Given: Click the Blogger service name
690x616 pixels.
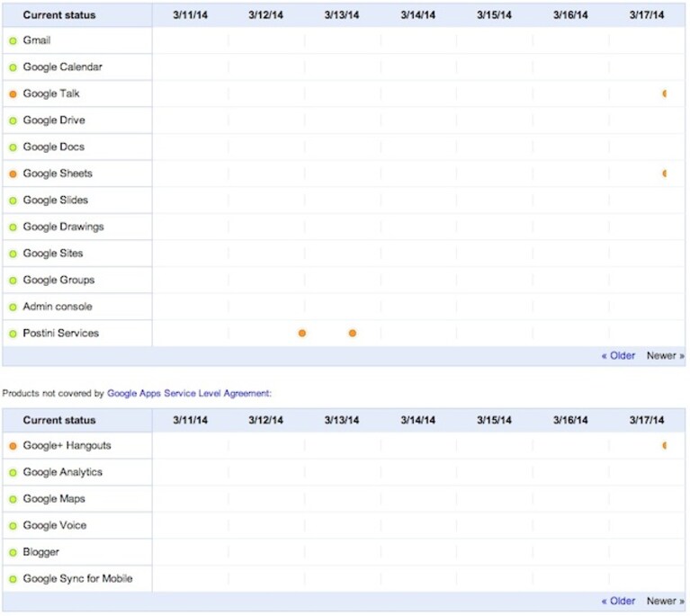Looking at the screenshot, I should click(40, 552).
